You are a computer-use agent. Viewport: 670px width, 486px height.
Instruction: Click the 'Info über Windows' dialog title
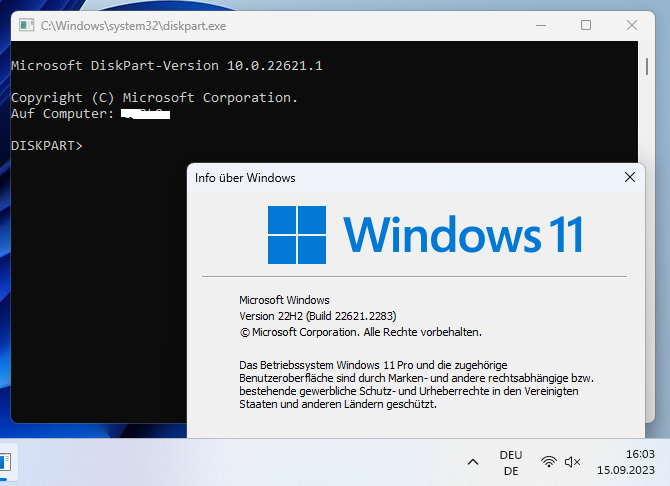(x=245, y=178)
